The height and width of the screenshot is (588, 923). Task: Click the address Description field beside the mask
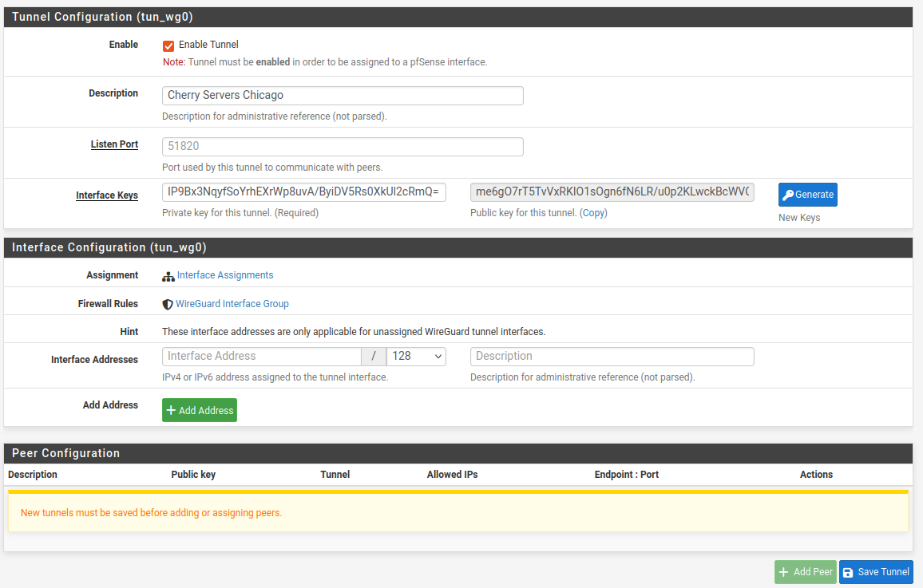612,357
